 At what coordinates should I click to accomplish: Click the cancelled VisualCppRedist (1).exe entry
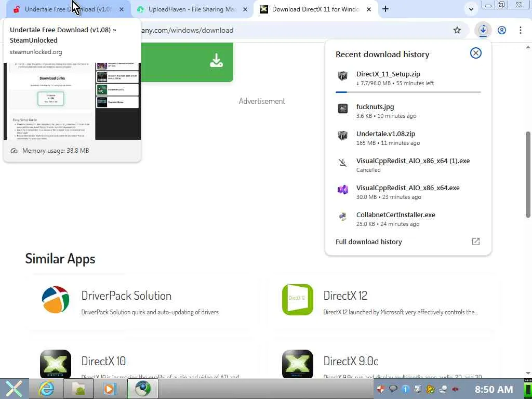tap(408, 165)
